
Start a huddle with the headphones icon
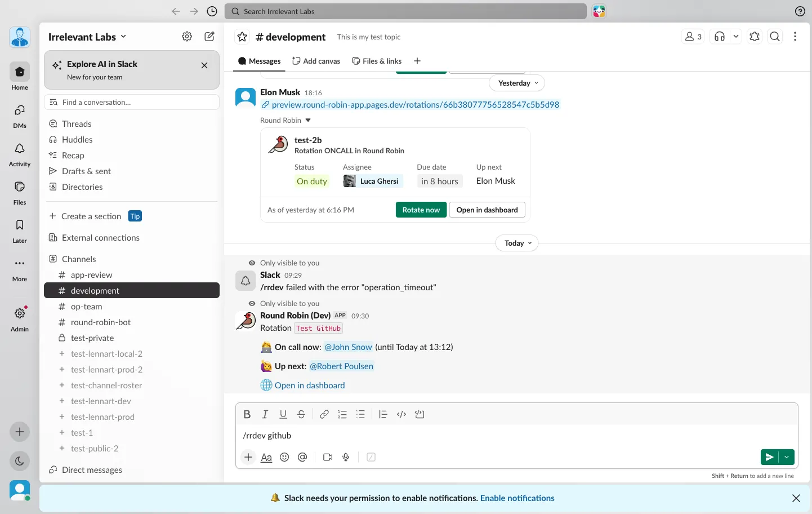(720, 37)
